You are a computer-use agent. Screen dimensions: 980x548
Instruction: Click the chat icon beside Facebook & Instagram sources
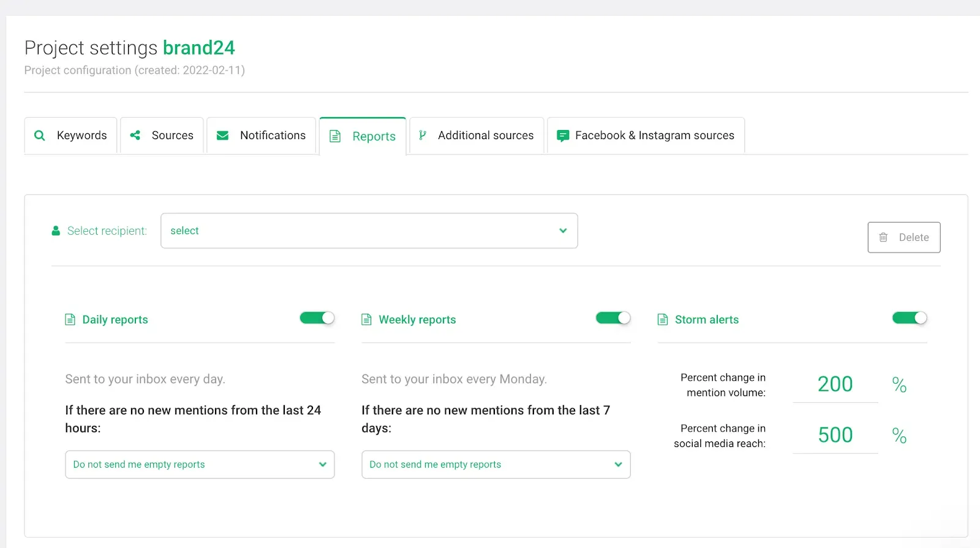(x=562, y=135)
